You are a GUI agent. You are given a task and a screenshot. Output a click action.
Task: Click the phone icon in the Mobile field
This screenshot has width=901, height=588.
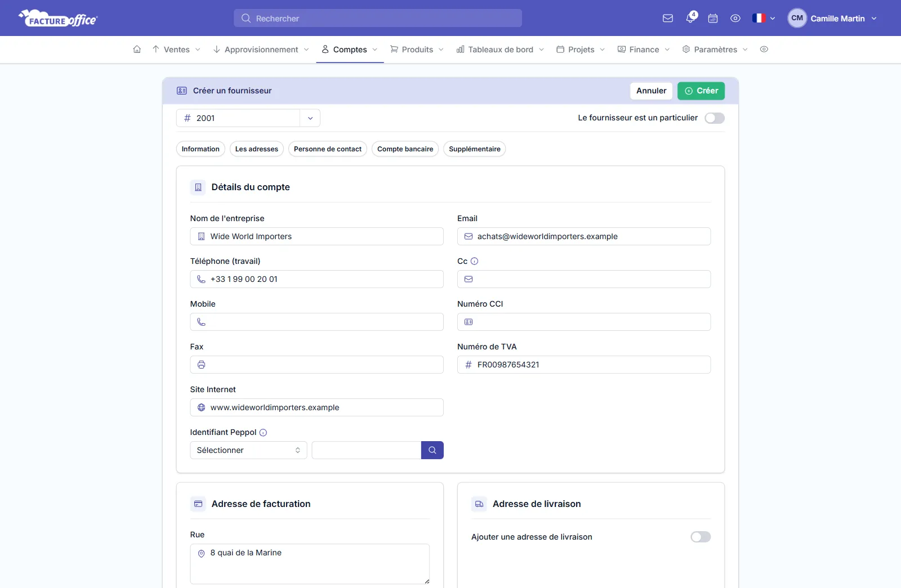[x=201, y=322]
